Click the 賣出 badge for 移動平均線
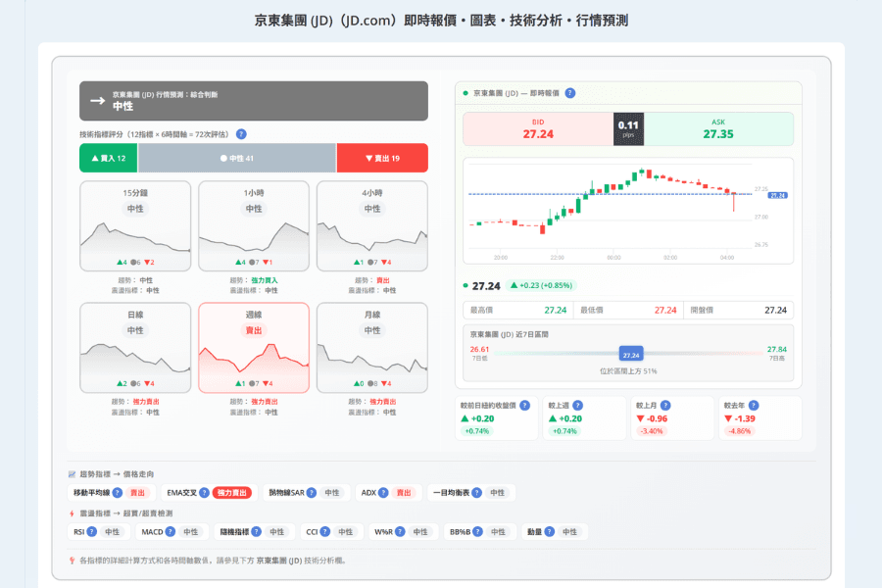This screenshot has width=882, height=588. click(x=138, y=492)
